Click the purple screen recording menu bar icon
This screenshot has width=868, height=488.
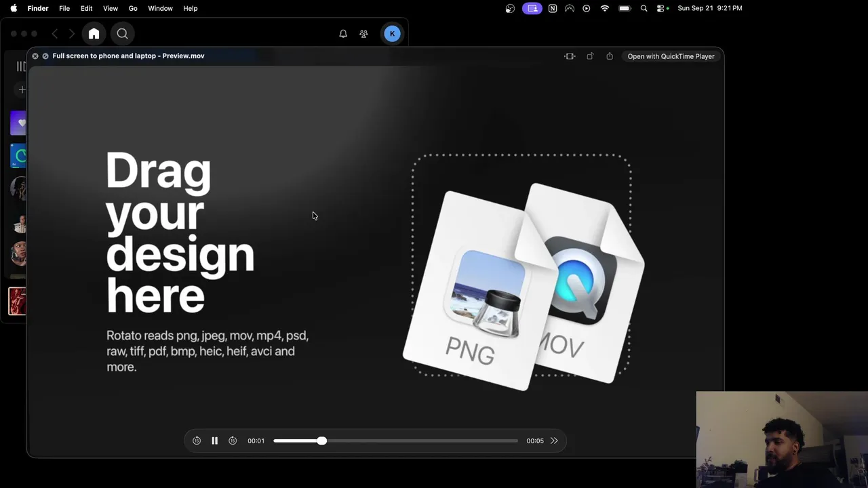tap(532, 8)
